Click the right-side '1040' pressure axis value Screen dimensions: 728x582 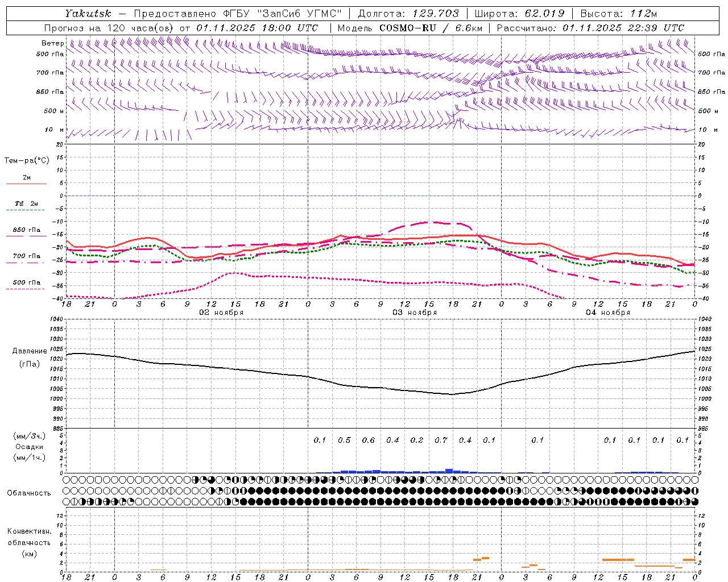click(704, 319)
